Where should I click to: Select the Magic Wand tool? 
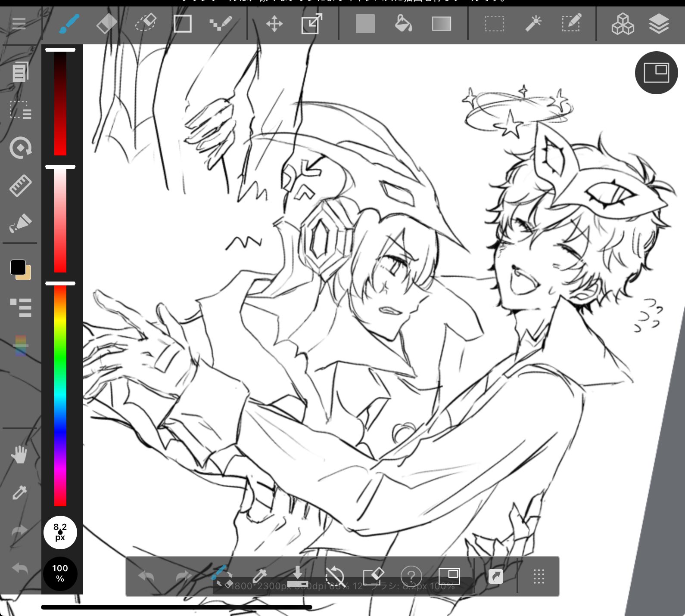[533, 24]
